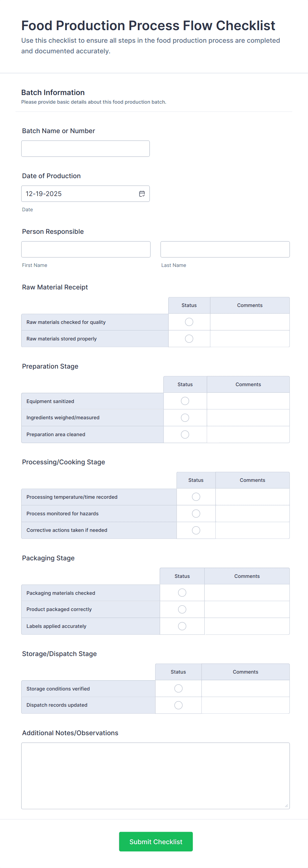This screenshot has width=308, height=868.
Task: Open the calendar date picker icon
Action: 142,194
